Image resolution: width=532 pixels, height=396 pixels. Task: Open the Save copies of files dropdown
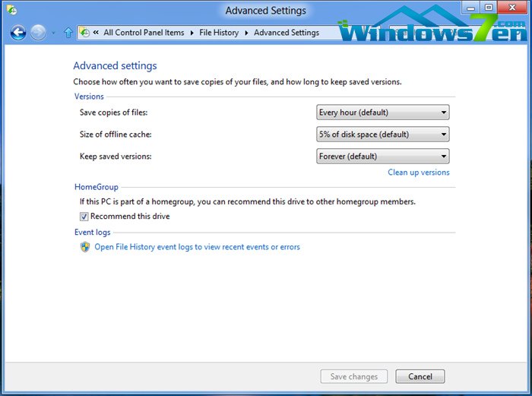point(382,112)
